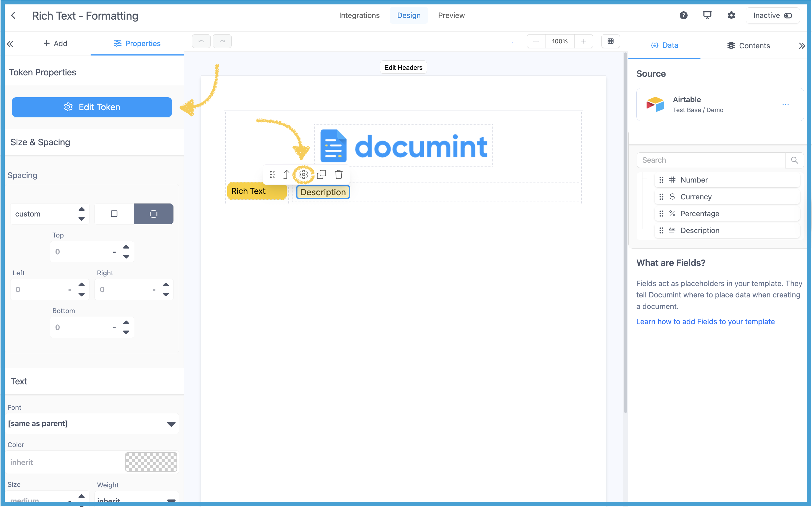This screenshot has width=812, height=507.
Task: Select the uniform all-sides spacing toggle
Action: (114, 214)
